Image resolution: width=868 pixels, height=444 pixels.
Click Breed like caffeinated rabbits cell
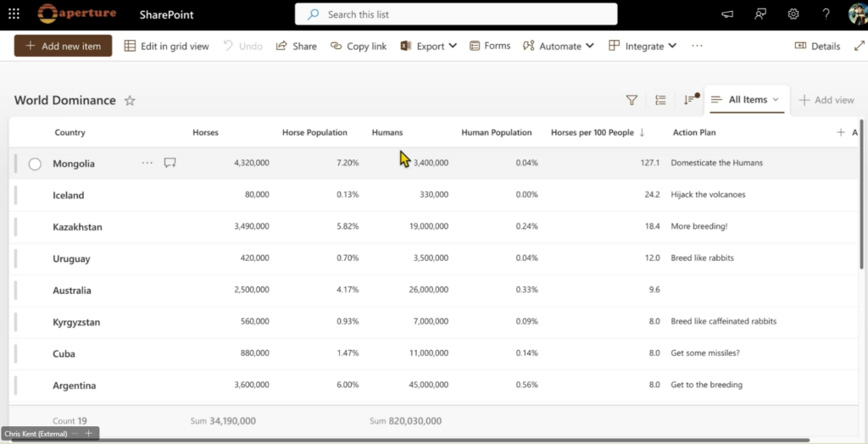724,321
